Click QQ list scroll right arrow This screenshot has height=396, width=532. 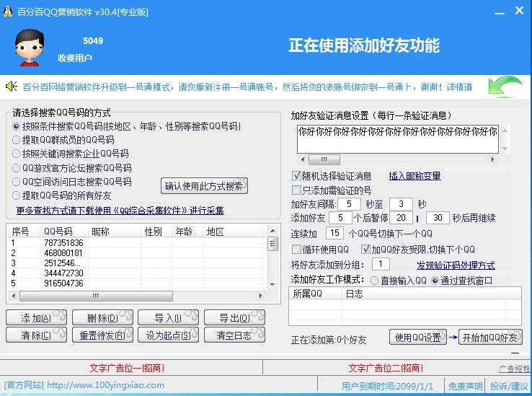coord(260,296)
